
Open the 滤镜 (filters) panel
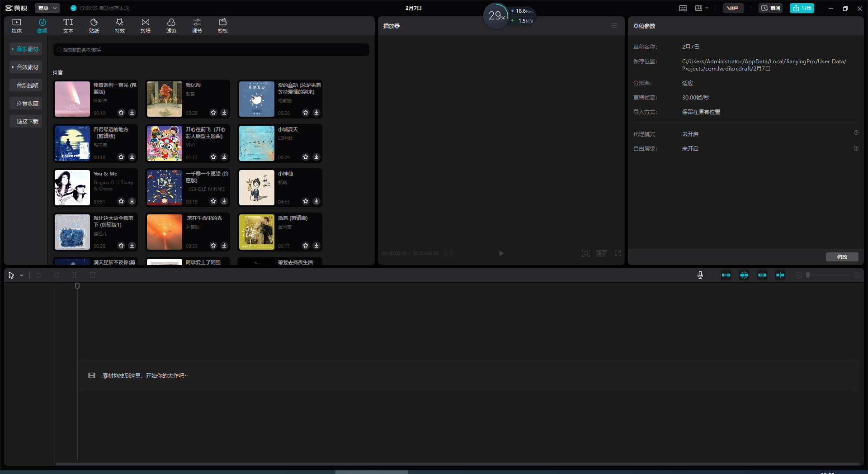coord(171,26)
